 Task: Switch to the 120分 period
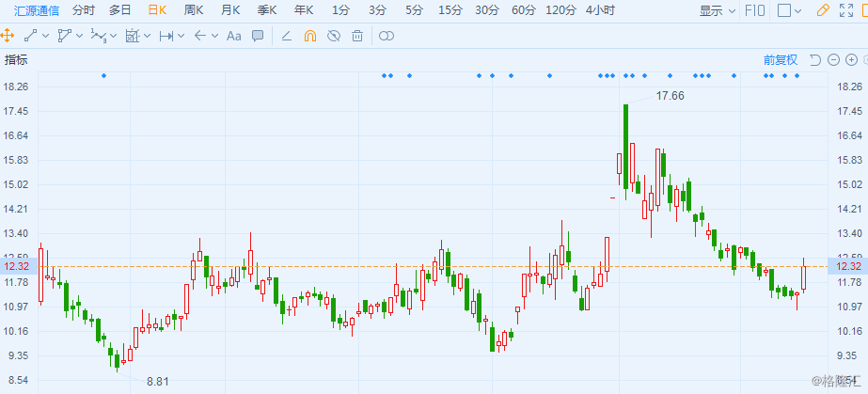(560, 10)
